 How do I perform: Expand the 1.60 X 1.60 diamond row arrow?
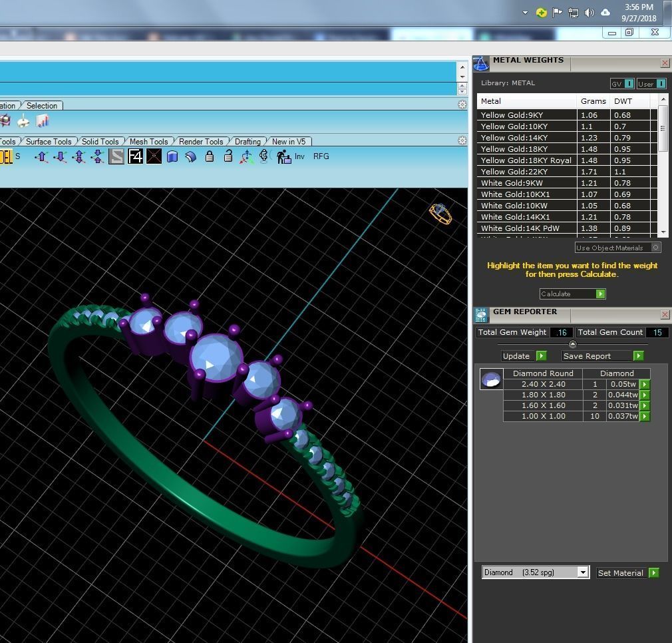tap(645, 405)
